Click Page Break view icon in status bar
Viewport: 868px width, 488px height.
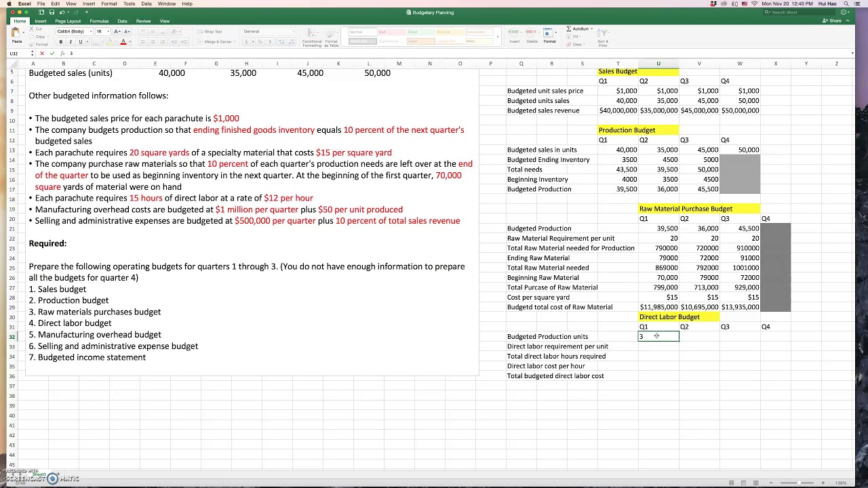(x=756, y=483)
